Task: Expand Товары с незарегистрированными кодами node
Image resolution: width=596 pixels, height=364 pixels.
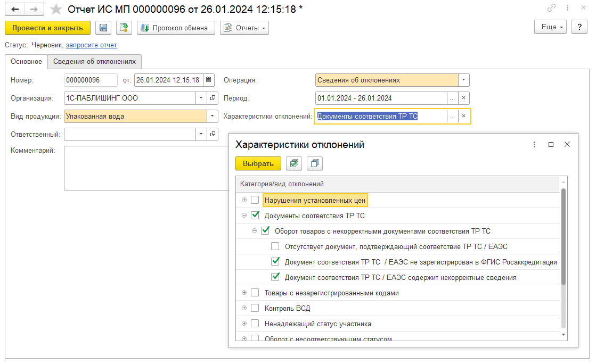Action: click(x=244, y=293)
